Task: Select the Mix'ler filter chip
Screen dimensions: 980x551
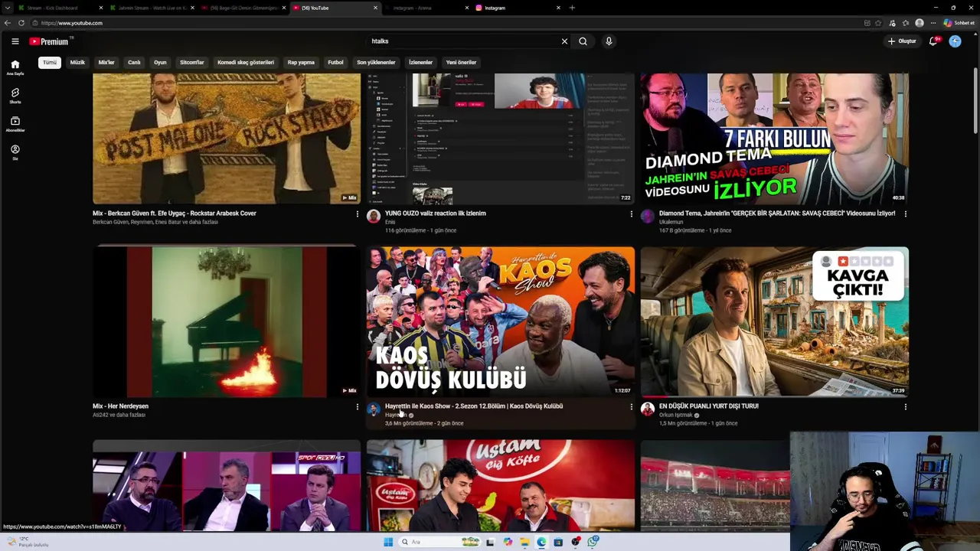Action: (x=106, y=62)
